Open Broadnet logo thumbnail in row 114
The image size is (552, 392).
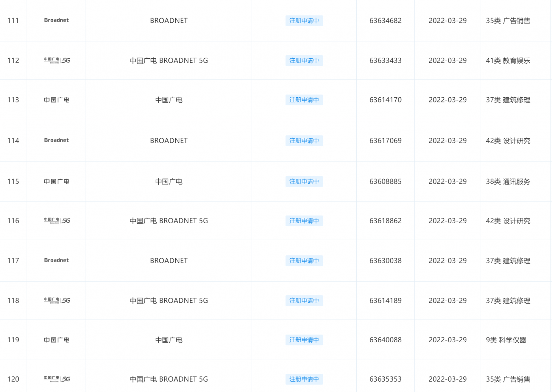pyautogui.click(x=56, y=140)
